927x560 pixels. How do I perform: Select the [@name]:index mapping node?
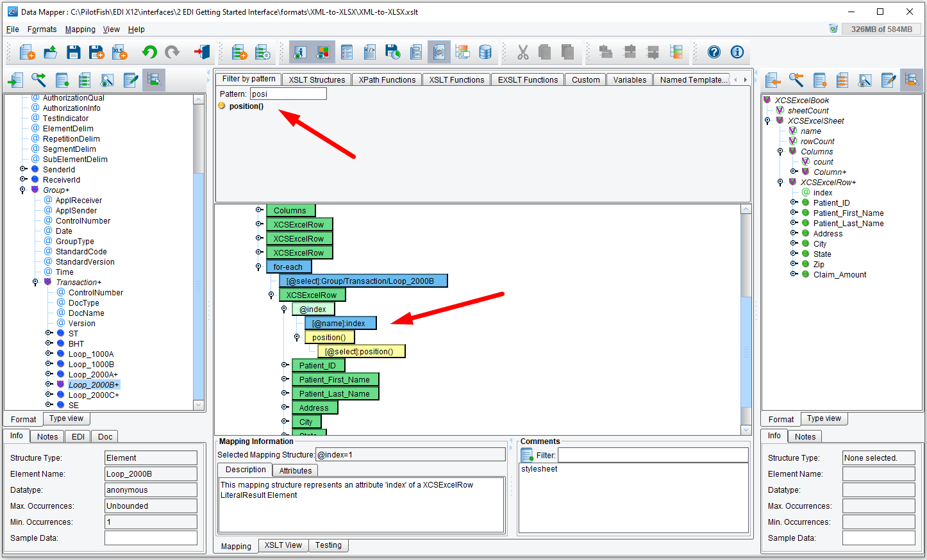pyautogui.click(x=340, y=324)
